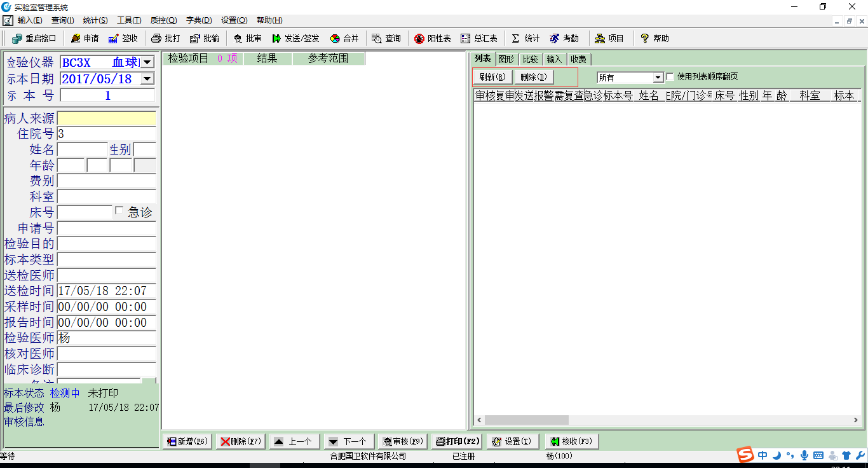Screen dimensions: 868x468
Task: Click the 考勤 attendance icon
Action: (555, 38)
